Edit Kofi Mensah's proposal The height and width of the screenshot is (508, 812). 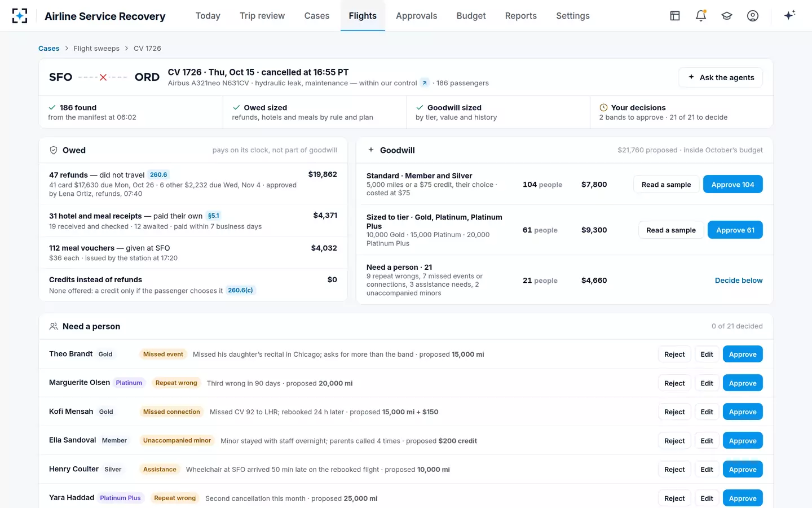(x=707, y=412)
